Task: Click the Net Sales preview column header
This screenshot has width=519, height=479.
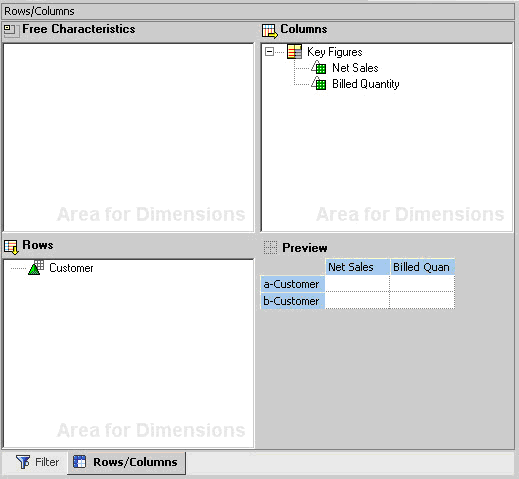Action: [357, 267]
